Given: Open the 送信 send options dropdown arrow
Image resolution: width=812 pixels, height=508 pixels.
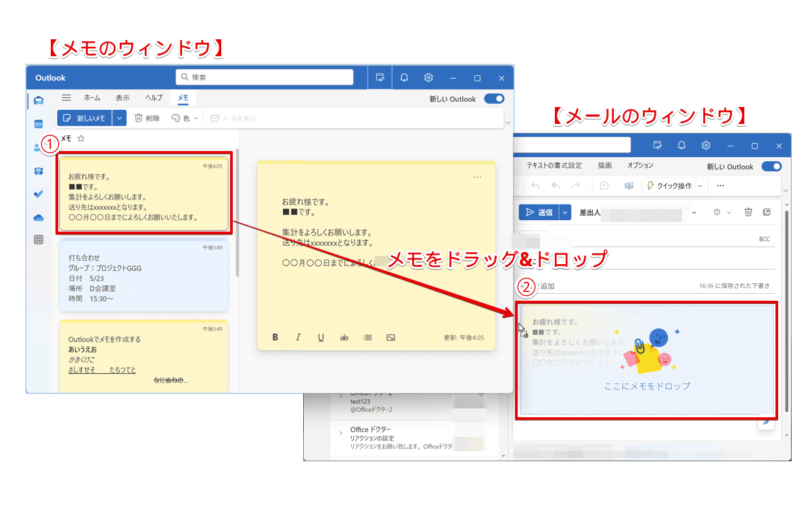Looking at the screenshot, I should click(565, 212).
